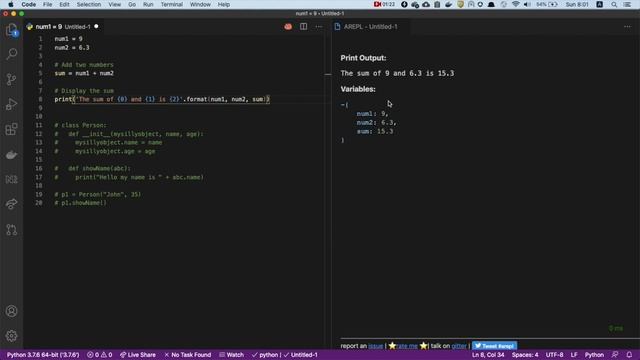Click the 'issue' link in AREPL footer
This screenshot has width=640, height=360.
pyautogui.click(x=376, y=346)
